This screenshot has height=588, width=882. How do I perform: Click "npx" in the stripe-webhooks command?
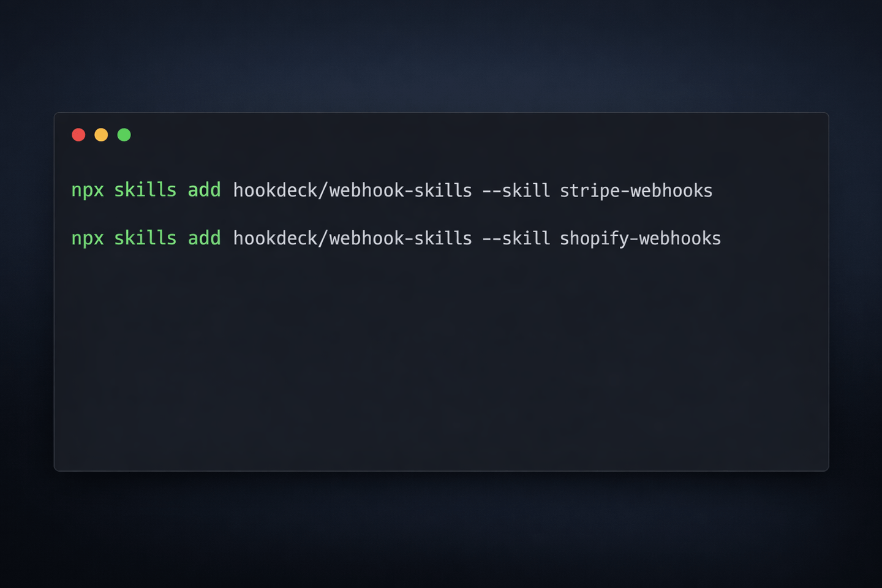(88, 190)
